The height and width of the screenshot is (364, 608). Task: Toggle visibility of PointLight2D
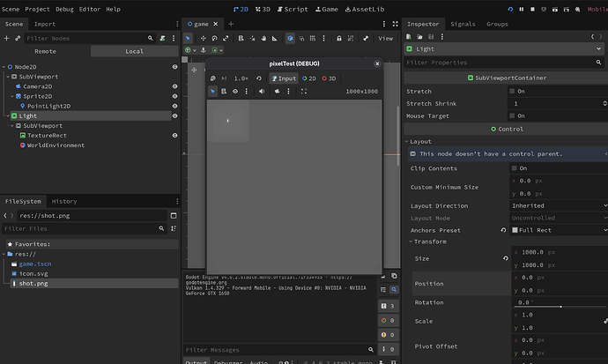(174, 107)
